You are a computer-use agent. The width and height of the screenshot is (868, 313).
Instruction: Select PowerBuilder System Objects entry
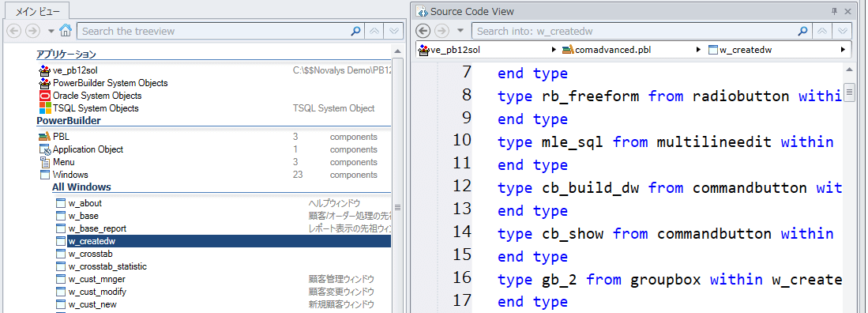point(110,83)
